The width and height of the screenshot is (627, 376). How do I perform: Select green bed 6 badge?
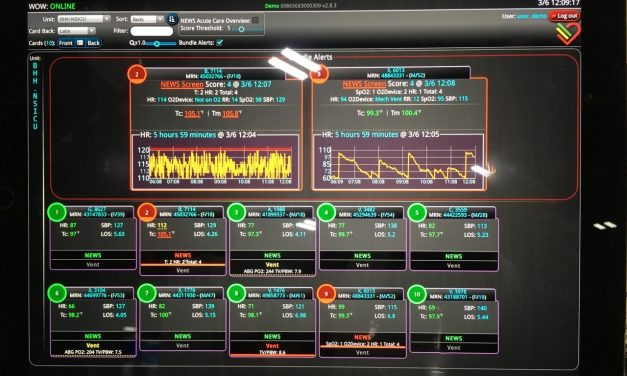(57, 293)
